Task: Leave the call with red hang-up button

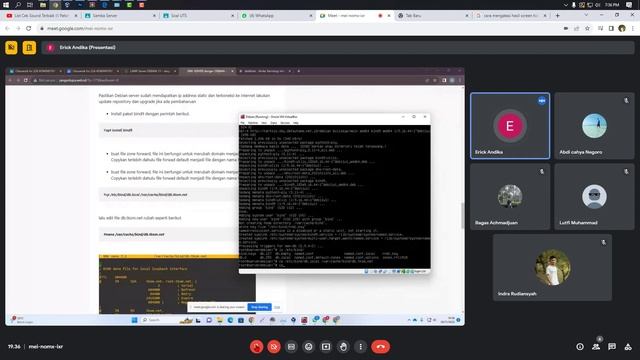Action: [x=380, y=347]
